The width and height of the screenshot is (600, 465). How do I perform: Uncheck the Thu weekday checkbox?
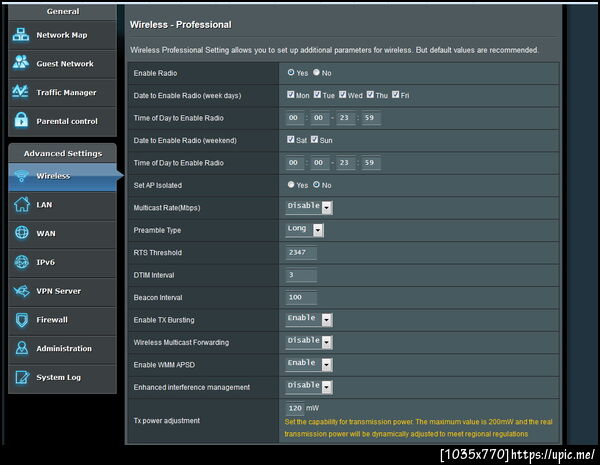click(370, 94)
